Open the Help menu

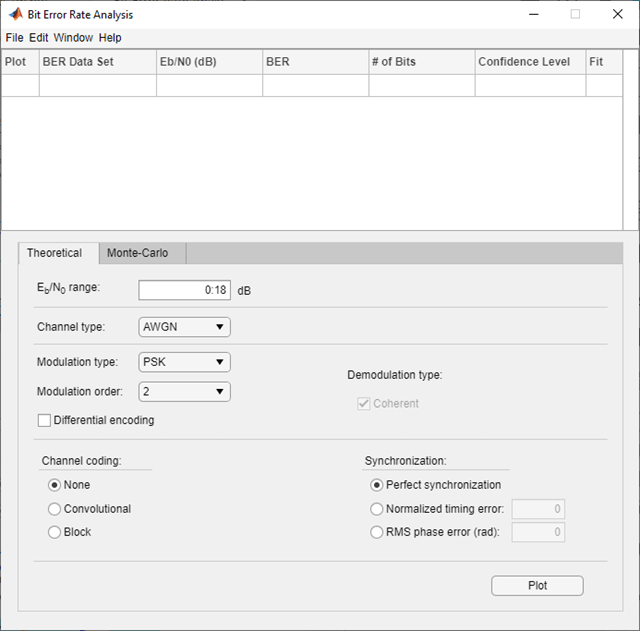[110, 38]
